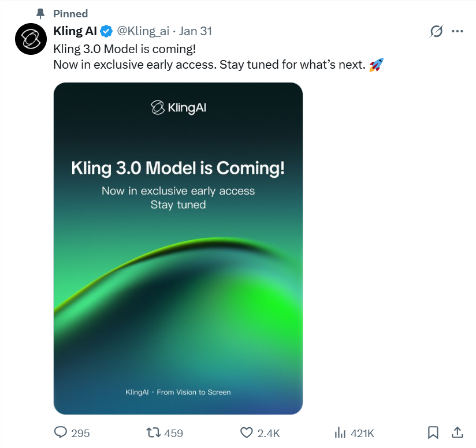
Task: Click the 459 reposts count
Action: [174, 433]
